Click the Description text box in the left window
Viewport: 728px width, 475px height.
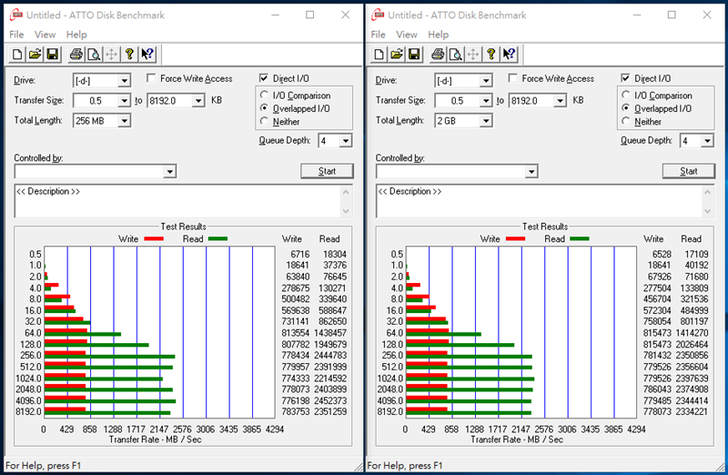coord(183,200)
